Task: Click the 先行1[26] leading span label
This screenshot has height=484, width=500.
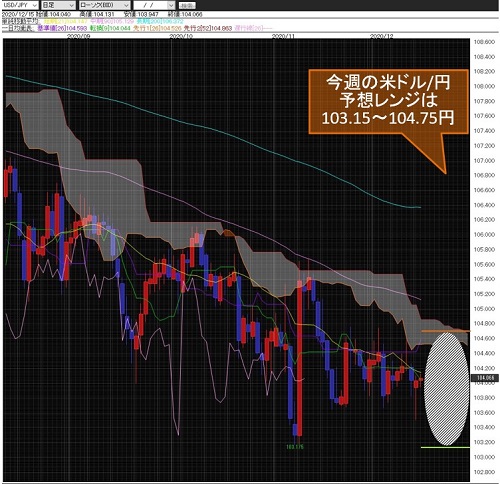Action: (x=157, y=28)
